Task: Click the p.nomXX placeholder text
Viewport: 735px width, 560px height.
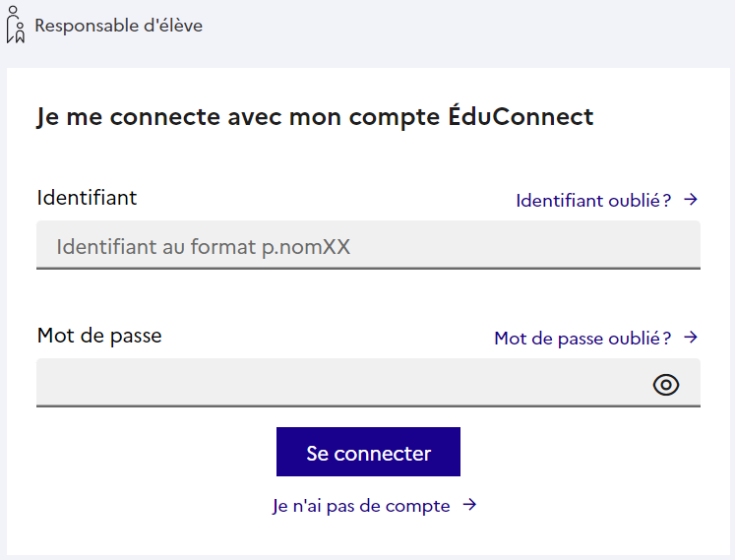Action: click(x=306, y=247)
